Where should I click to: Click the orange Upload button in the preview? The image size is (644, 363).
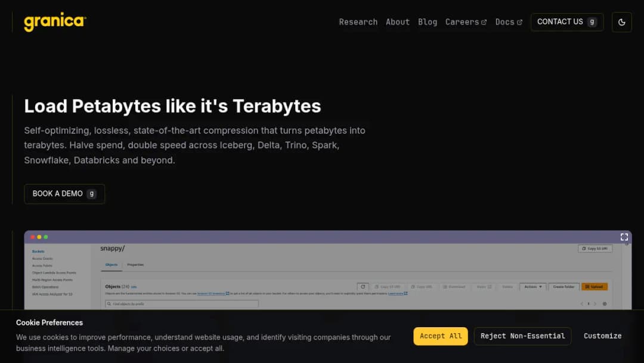click(x=595, y=287)
